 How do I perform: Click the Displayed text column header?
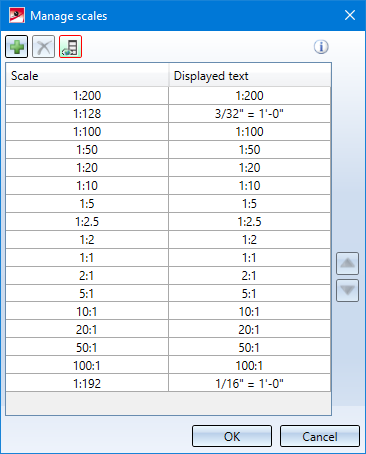250,75
